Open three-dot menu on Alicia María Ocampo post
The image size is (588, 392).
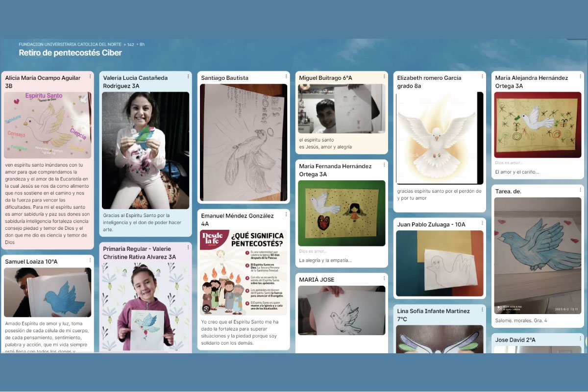tap(90, 76)
